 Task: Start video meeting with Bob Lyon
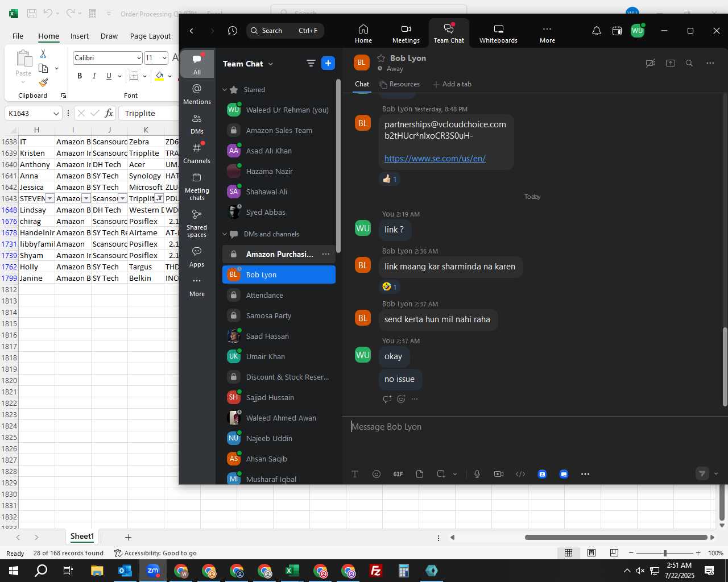651,63
